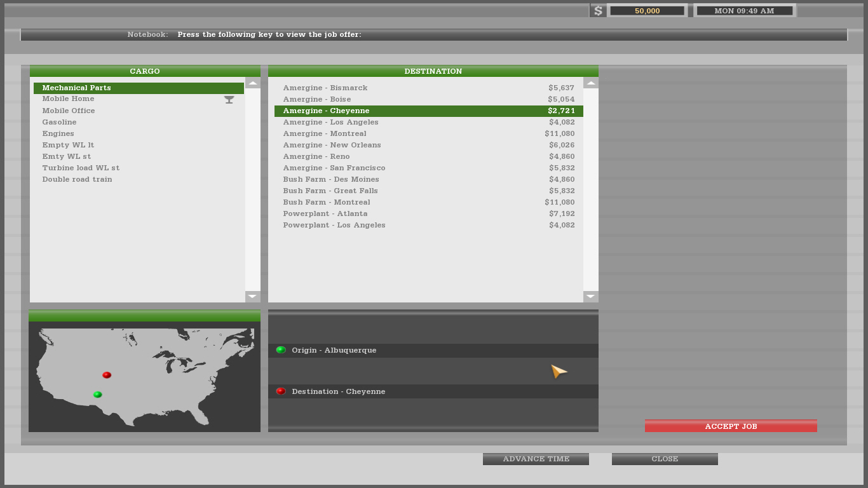Click the red destination marker on map
The height and width of the screenshot is (488, 868).
107,375
